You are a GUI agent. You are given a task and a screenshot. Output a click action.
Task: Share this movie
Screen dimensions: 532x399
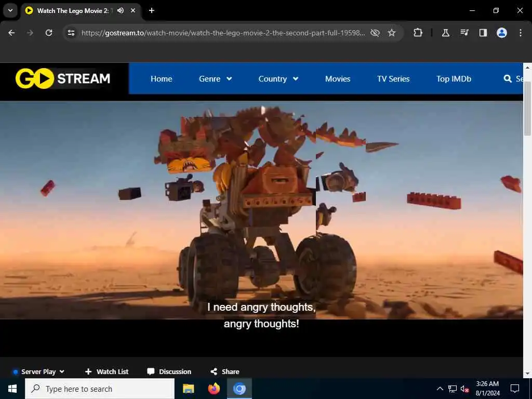tap(224, 372)
